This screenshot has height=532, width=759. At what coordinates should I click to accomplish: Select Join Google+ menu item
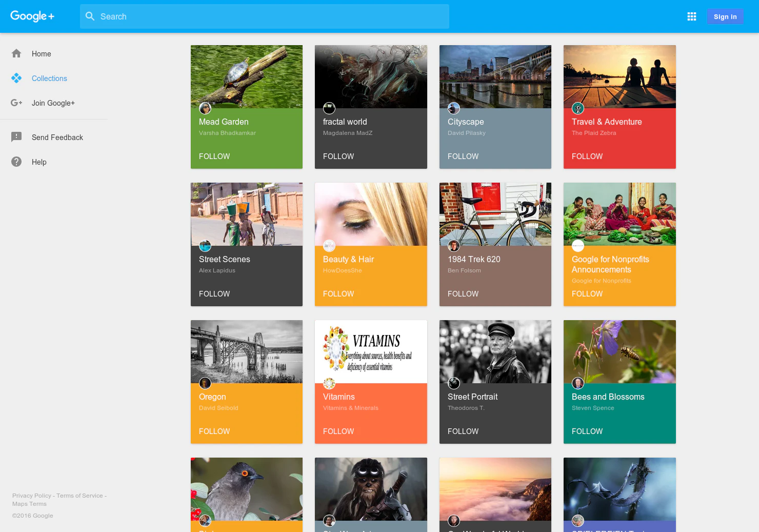point(54,103)
